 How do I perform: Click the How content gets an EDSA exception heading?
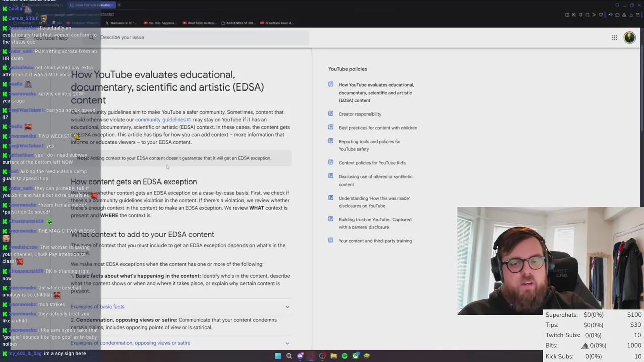(134, 182)
